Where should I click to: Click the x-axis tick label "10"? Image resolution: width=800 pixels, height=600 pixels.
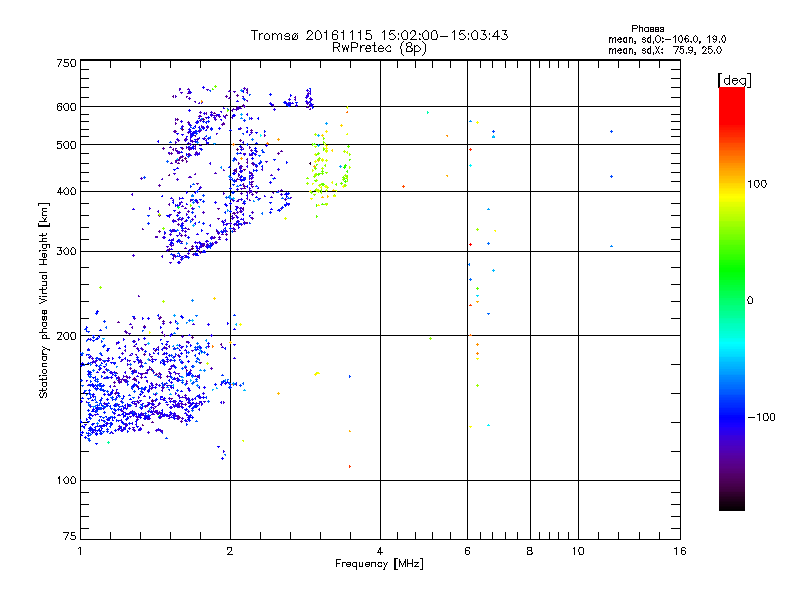click(578, 551)
